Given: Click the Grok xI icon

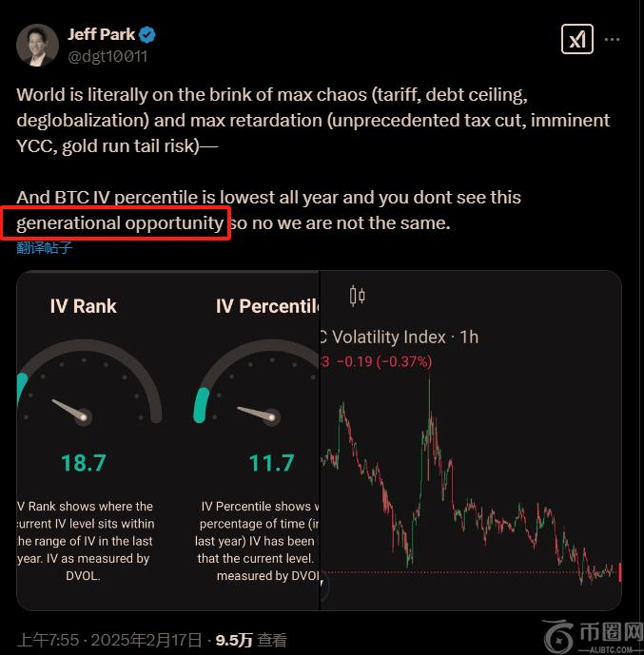Looking at the screenshot, I should click(576, 40).
